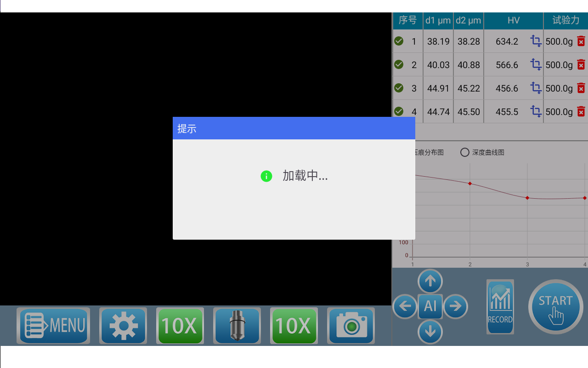Delete row 1 with red trash icon

coord(581,41)
